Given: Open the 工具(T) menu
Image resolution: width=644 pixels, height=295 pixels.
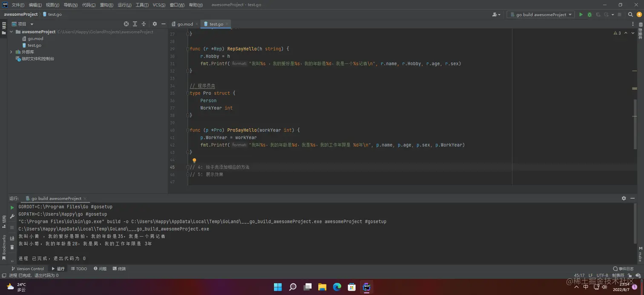Looking at the screenshot, I should pos(142,5).
